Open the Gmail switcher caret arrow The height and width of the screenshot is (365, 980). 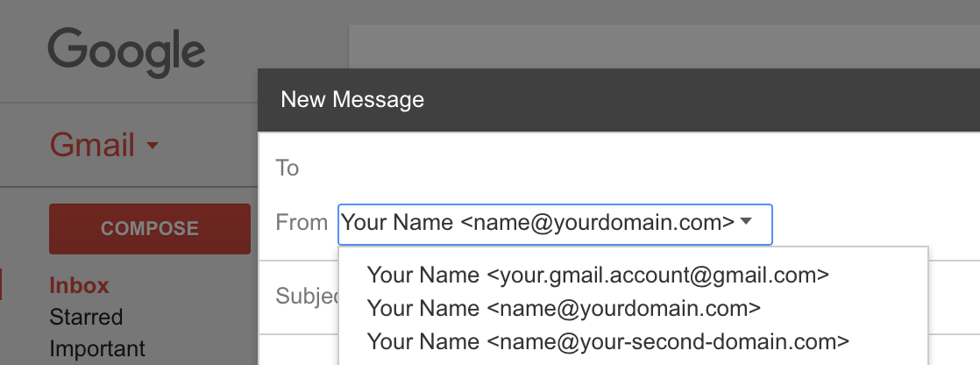coord(152,146)
